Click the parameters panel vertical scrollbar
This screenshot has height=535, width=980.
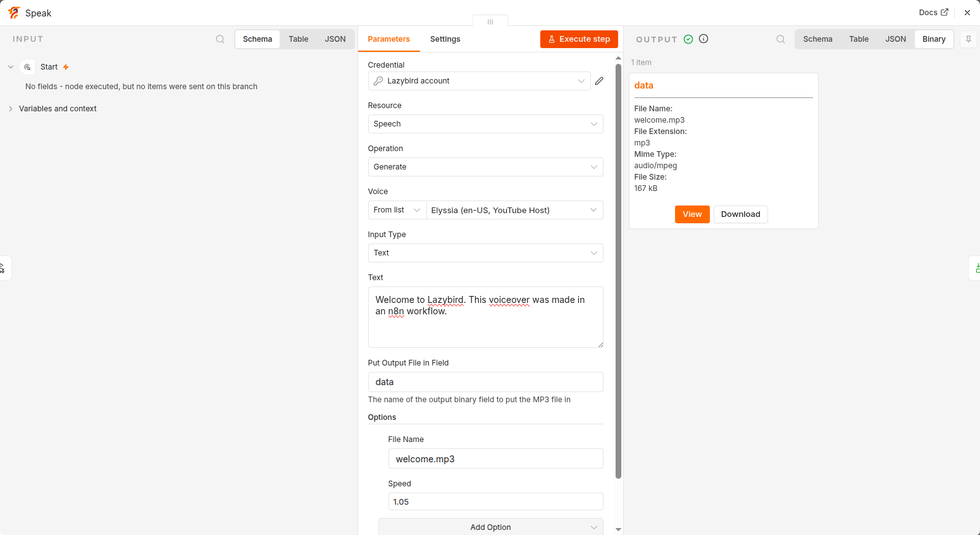click(x=618, y=271)
